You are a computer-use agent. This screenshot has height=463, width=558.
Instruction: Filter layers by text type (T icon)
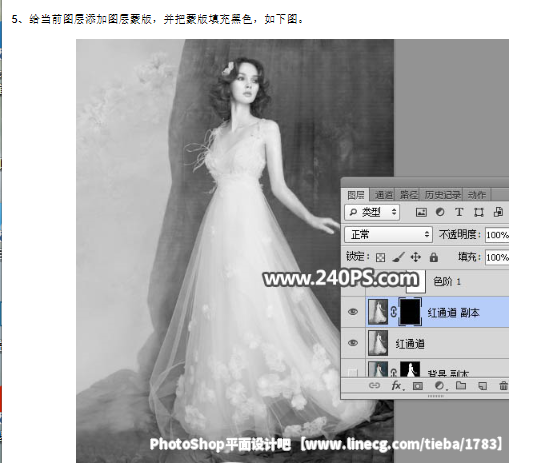[x=459, y=212]
